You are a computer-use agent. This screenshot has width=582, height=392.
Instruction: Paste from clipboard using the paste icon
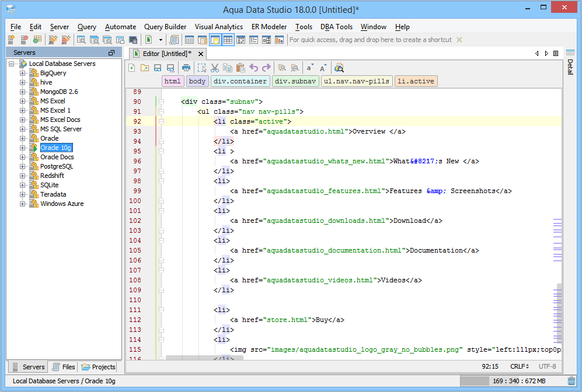(241, 68)
